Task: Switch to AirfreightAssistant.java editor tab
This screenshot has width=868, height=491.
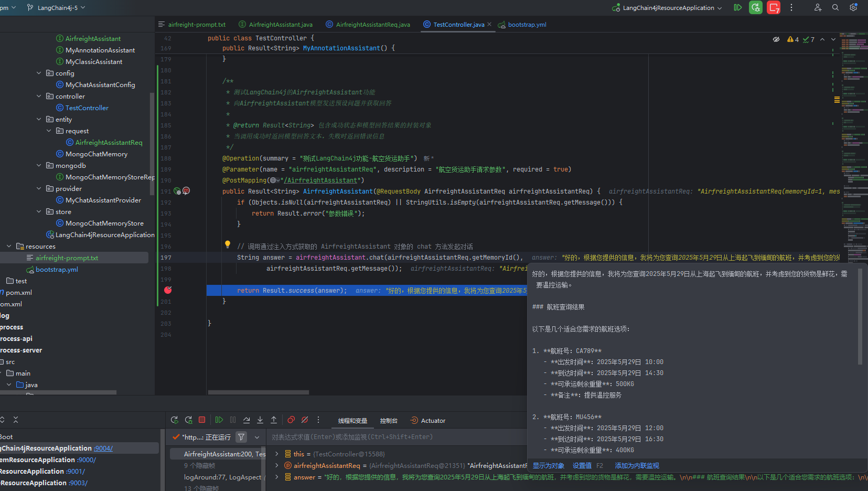Action: (276, 25)
